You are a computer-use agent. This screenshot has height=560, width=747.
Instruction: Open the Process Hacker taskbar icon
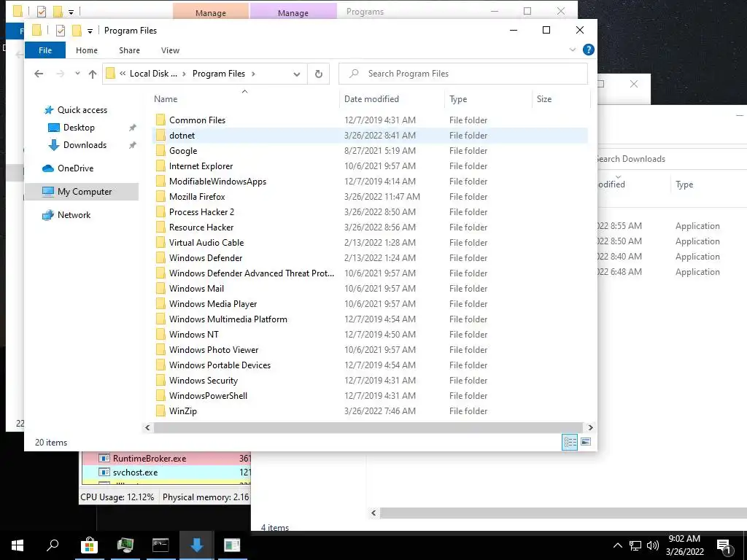(125, 545)
